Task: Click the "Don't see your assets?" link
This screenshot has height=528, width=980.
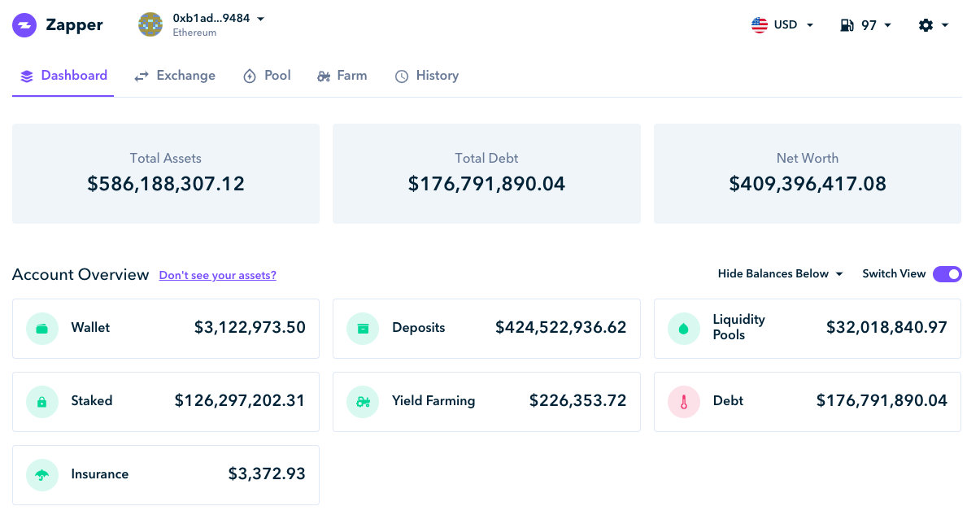Action: coord(218,275)
